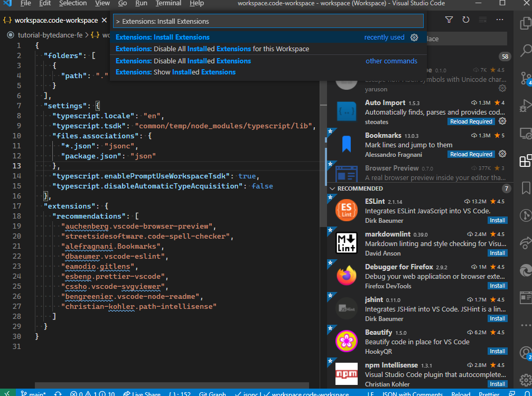Open the Bookmarks view in activity bar
The image size is (532, 396).
click(526, 188)
